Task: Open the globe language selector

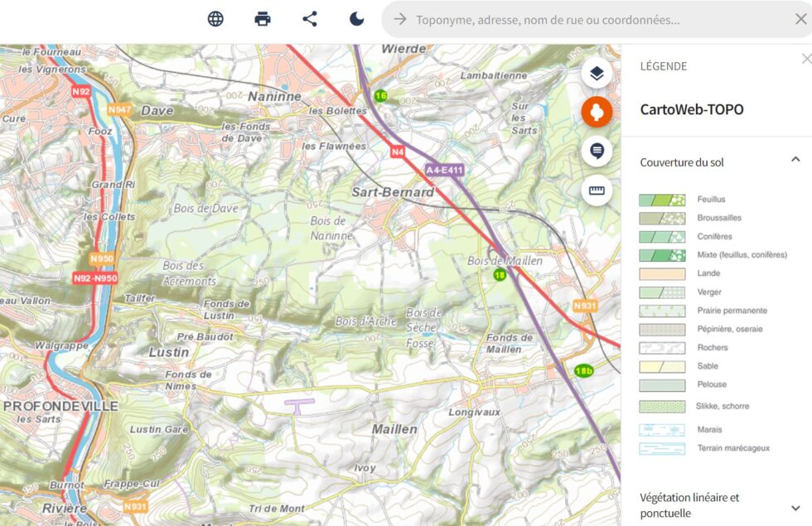Action: [215, 19]
